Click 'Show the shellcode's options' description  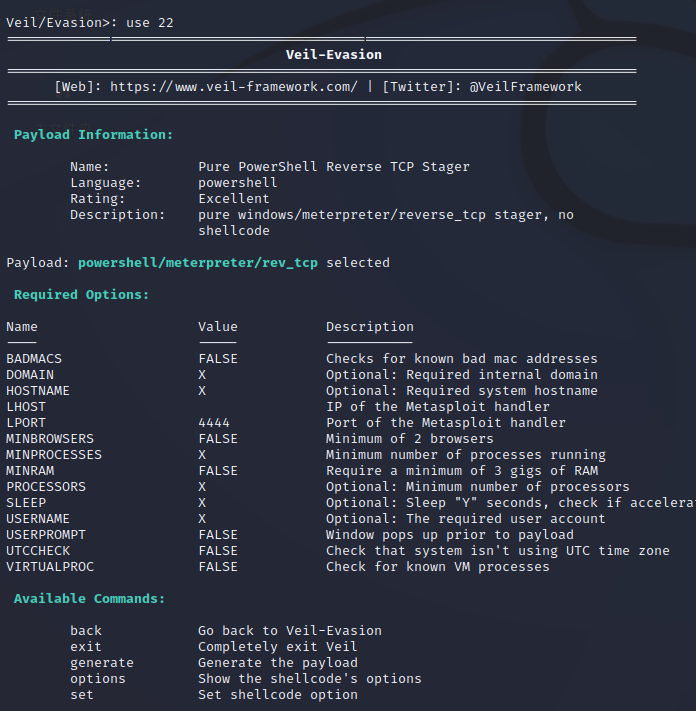tap(310, 679)
